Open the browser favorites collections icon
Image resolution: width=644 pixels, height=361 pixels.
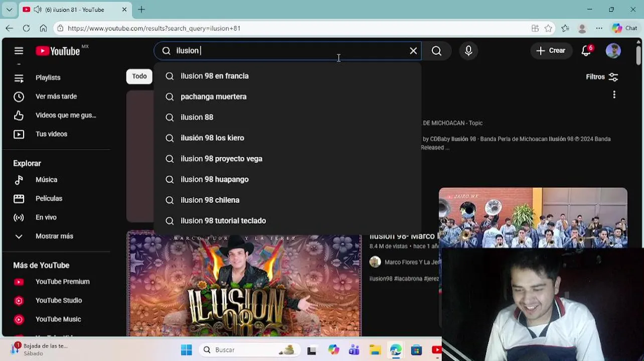(x=565, y=29)
